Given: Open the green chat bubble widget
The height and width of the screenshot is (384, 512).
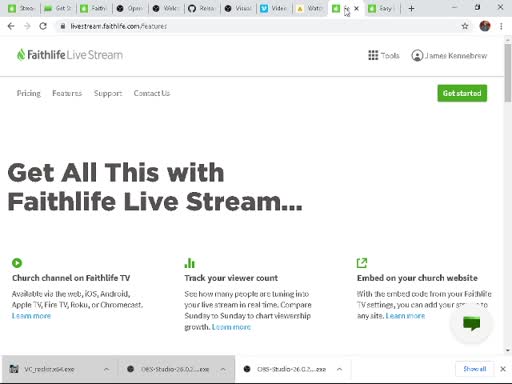Looking at the screenshot, I should tap(471, 323).
